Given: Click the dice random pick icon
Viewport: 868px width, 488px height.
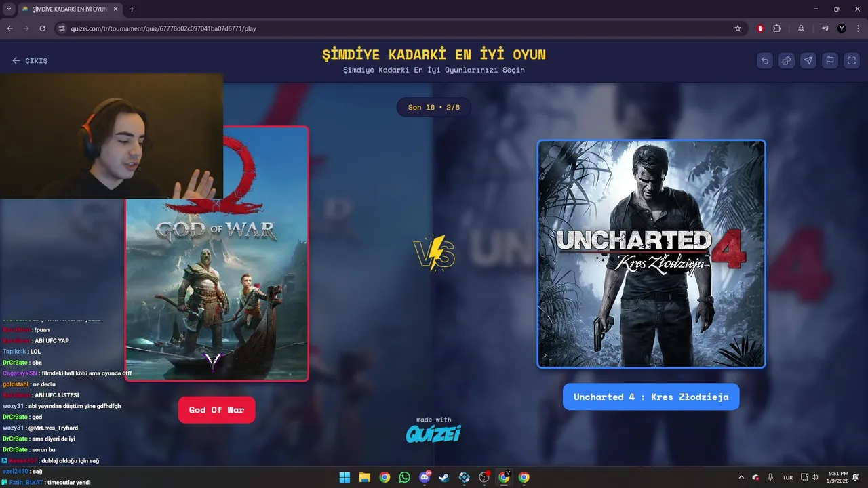Looking at the screenshot, I should [787, 60].
